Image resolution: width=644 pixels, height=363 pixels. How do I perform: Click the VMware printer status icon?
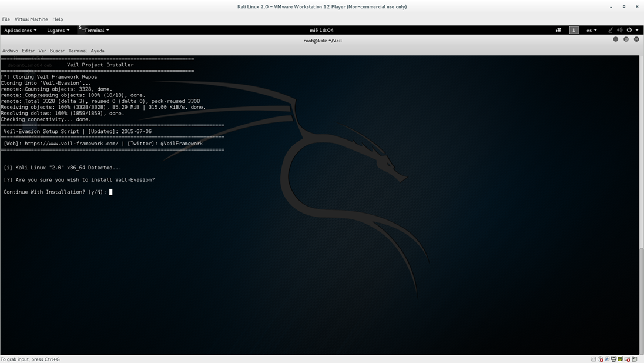click(x=613, y=359)
